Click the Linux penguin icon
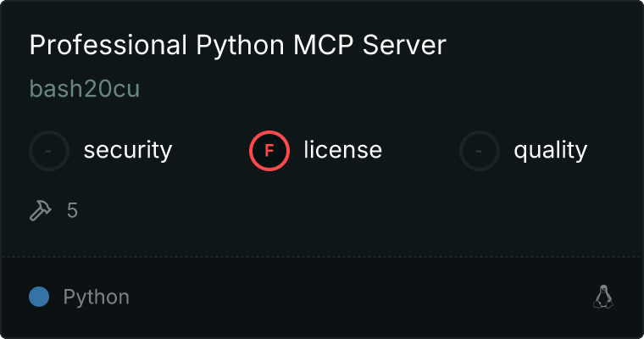Image resolution: width=644 pixels, height=339 pixels. 602,297
